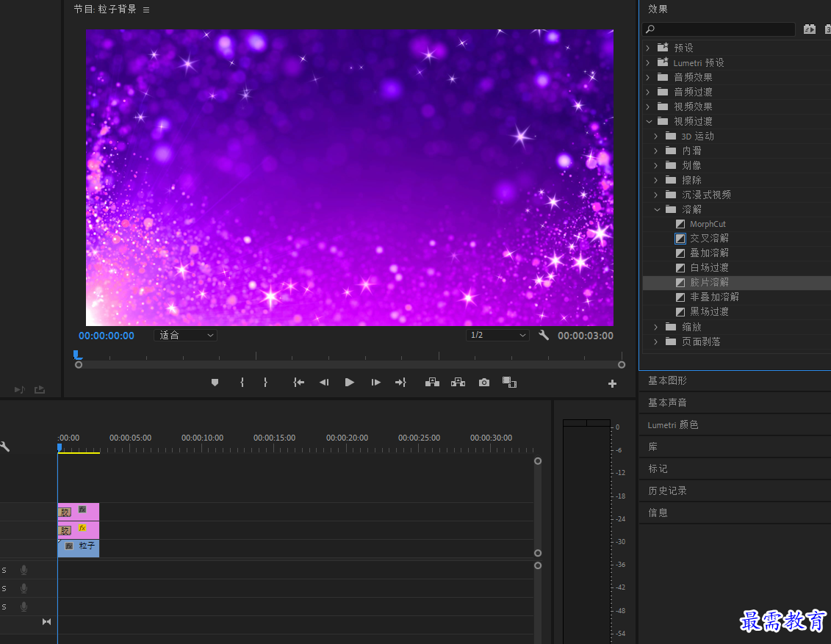Select the 黑场过渡 transition
The height and width of the screenshot is (644, 831).
click(709, 312)
